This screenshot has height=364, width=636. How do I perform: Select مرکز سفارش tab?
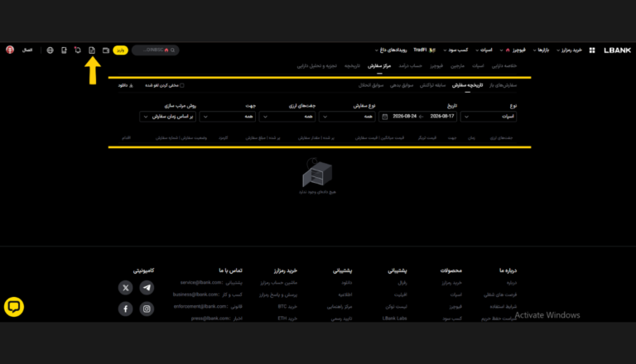pos(379,65)
